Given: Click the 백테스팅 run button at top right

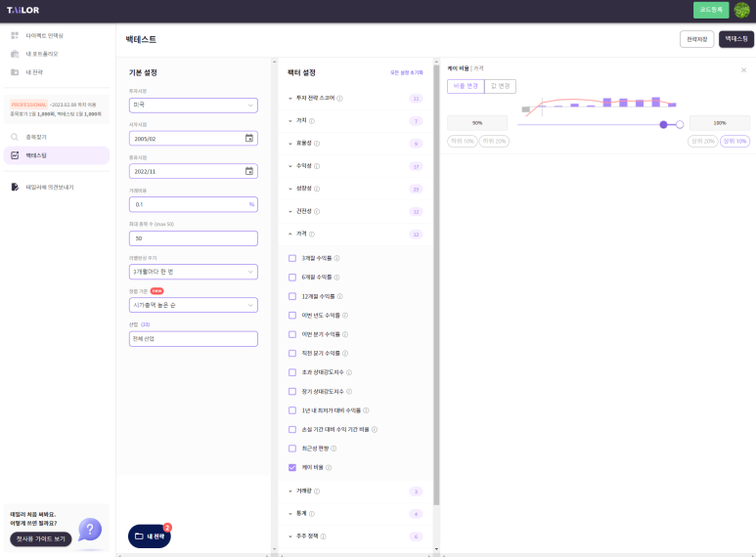Looking at the screenshot, I should tap(735, 39).
